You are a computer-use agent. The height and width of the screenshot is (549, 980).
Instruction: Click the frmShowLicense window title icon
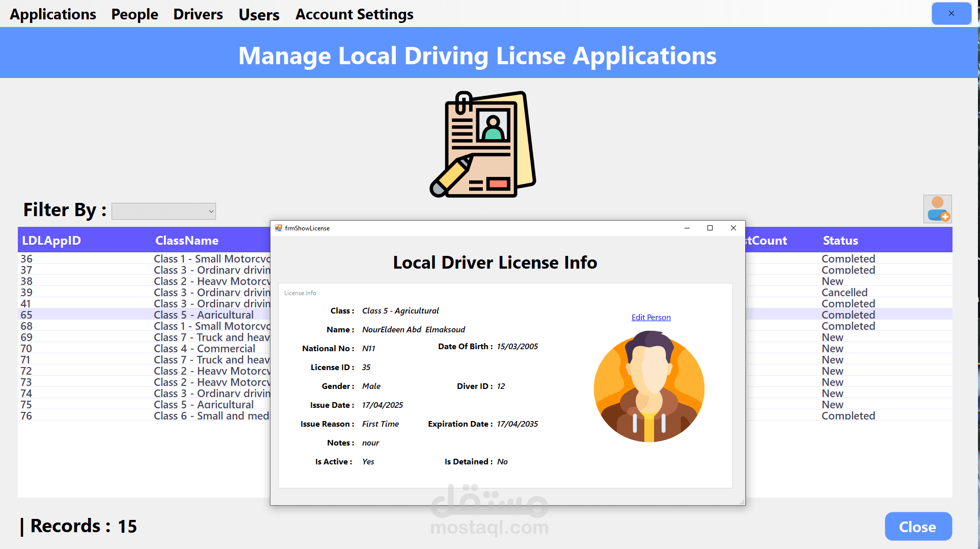point(279,228)
